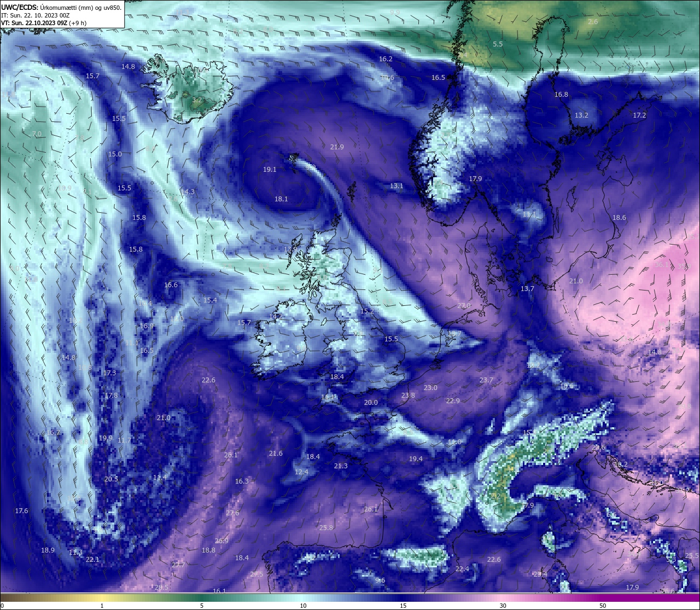This screenshot has width=700, height=610.
Task: Click the IT initial time line 00Z
Action: tap(34, 15)
